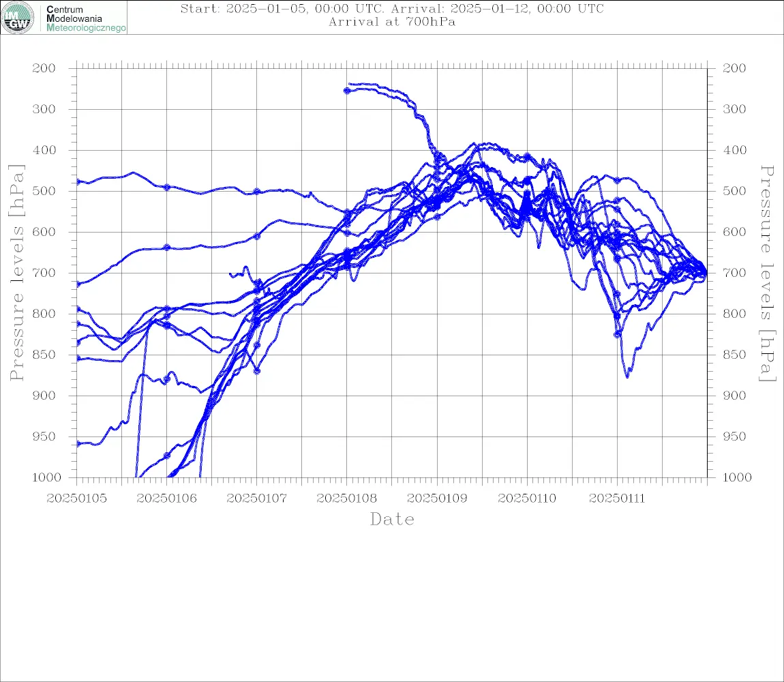Click the left axis 950 label
The image size is (784, 682).
point(44,436)
